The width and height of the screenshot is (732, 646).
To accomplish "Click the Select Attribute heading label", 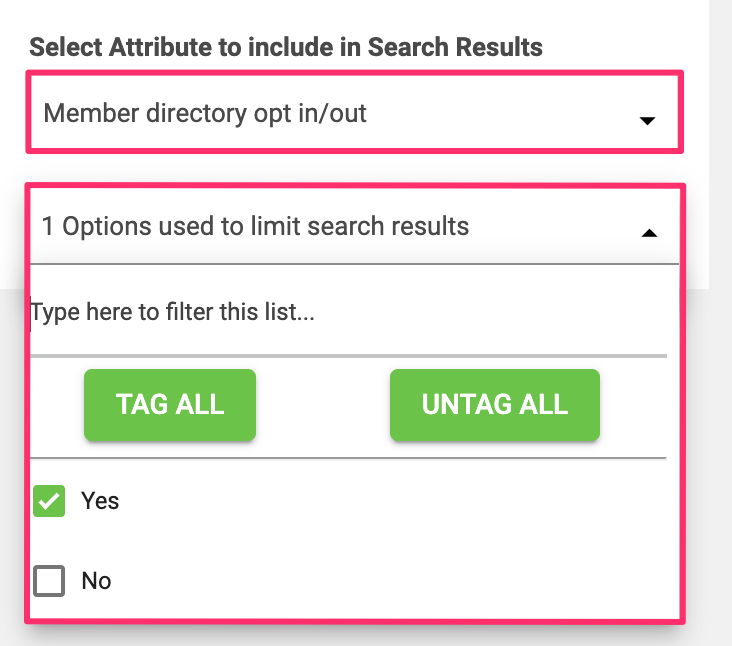I will coord(286,46).
